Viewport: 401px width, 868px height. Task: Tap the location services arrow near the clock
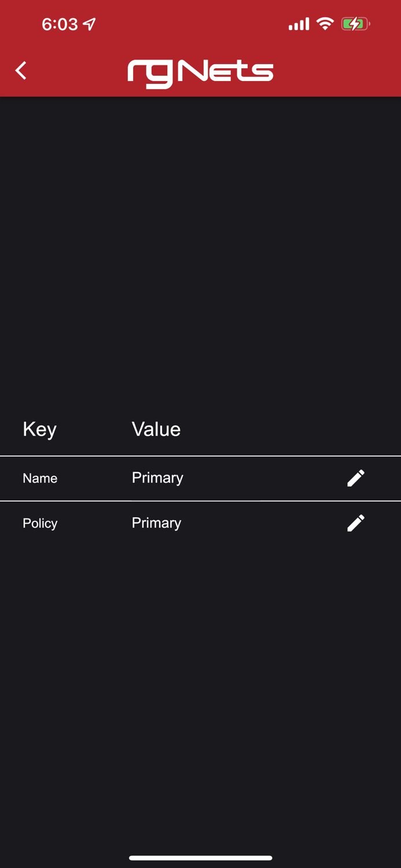click(89, 23)
